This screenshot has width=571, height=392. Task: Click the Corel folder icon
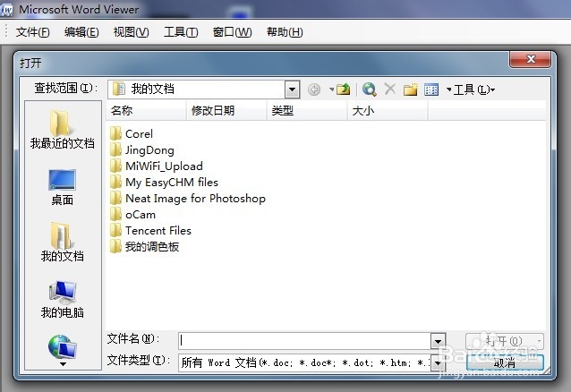tap(115, 133)
